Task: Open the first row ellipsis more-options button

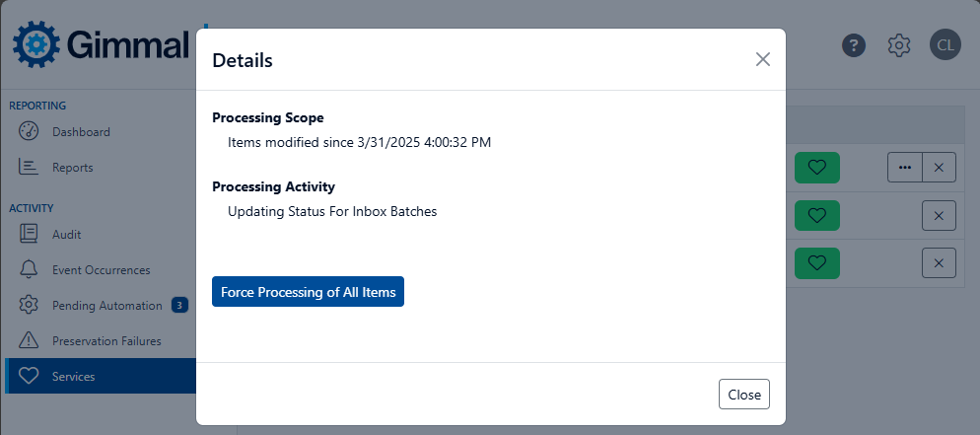Action: (x=905, y=168)
